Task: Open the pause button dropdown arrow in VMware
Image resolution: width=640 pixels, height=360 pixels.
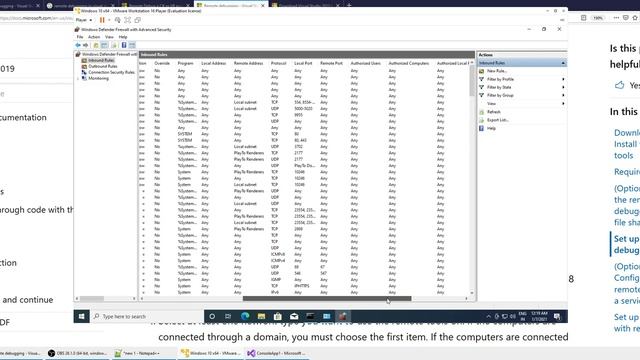Action: click(x=109, y=20)
